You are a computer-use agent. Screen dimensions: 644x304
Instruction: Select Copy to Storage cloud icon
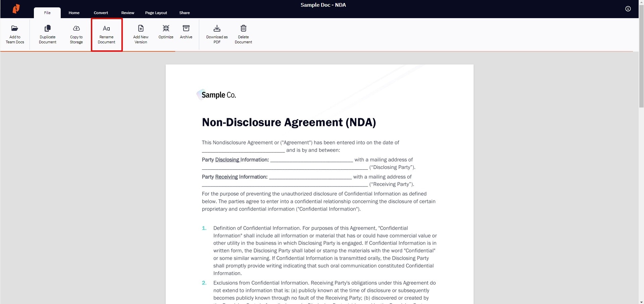(x=76, y=29)
